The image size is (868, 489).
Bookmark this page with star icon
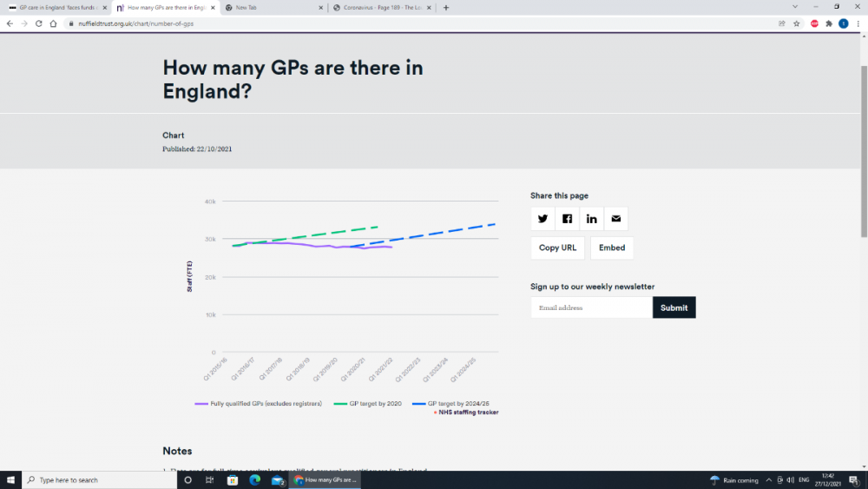(796, 23)
